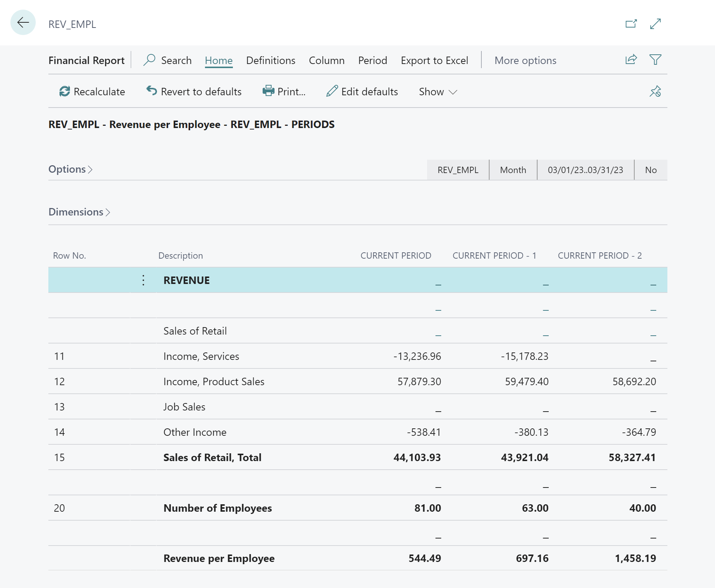Click the Period menu item

[372, 60]
